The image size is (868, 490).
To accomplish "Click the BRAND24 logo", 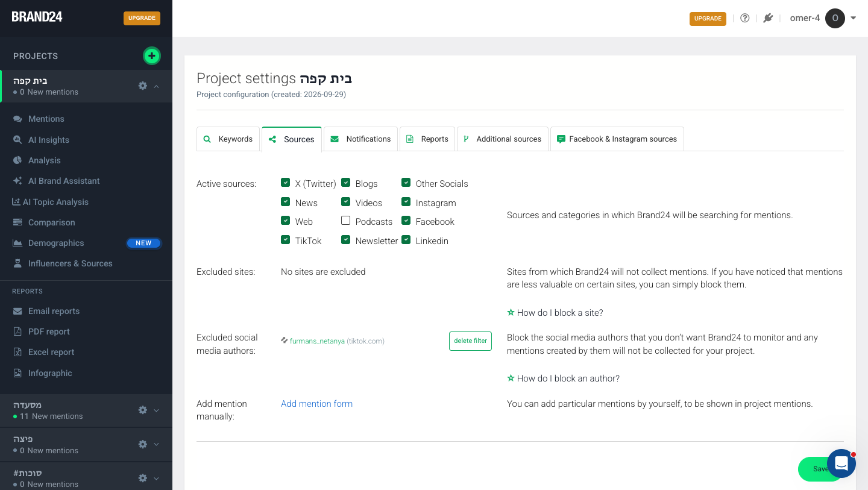I will 37,17.
